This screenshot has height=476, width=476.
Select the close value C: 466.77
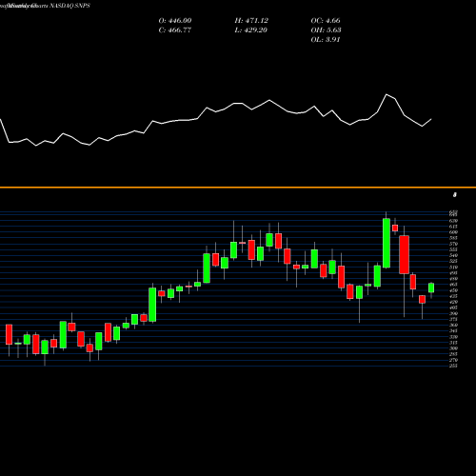(175, 30)
